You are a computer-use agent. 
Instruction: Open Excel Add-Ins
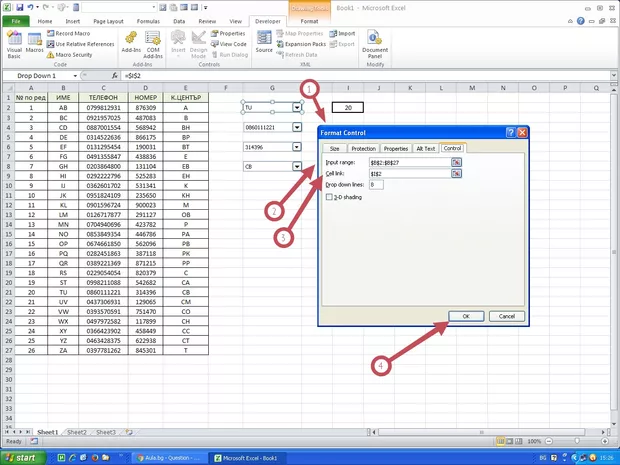pos(130,45)
